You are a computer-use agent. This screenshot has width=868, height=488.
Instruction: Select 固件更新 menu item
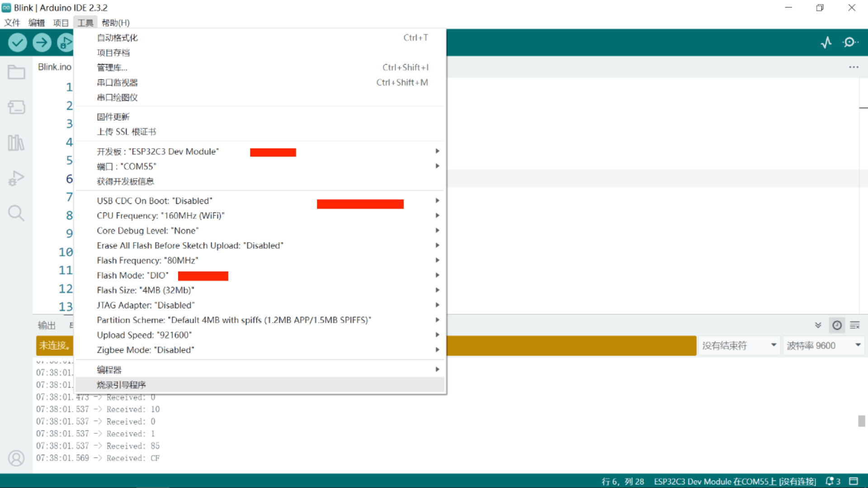coord(260,117)
